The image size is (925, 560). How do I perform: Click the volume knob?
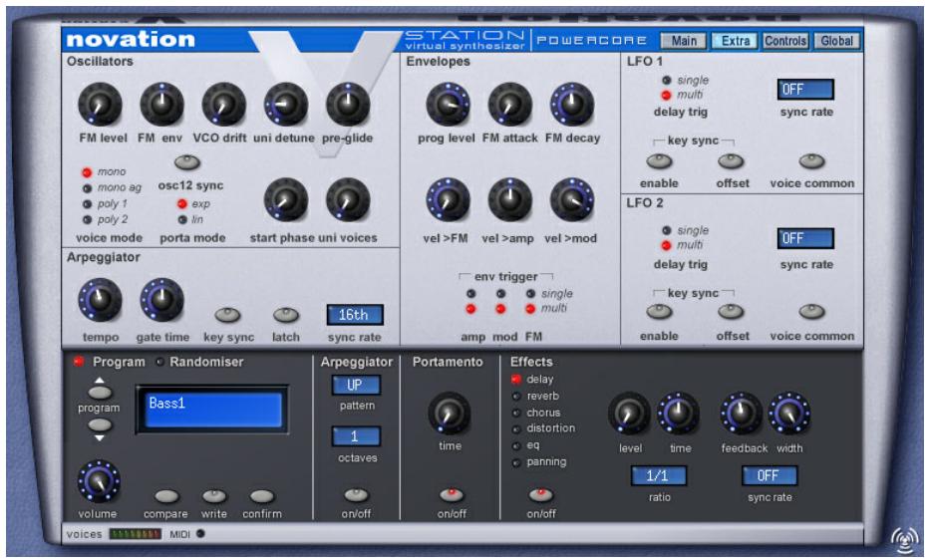[x=99, y=481]
